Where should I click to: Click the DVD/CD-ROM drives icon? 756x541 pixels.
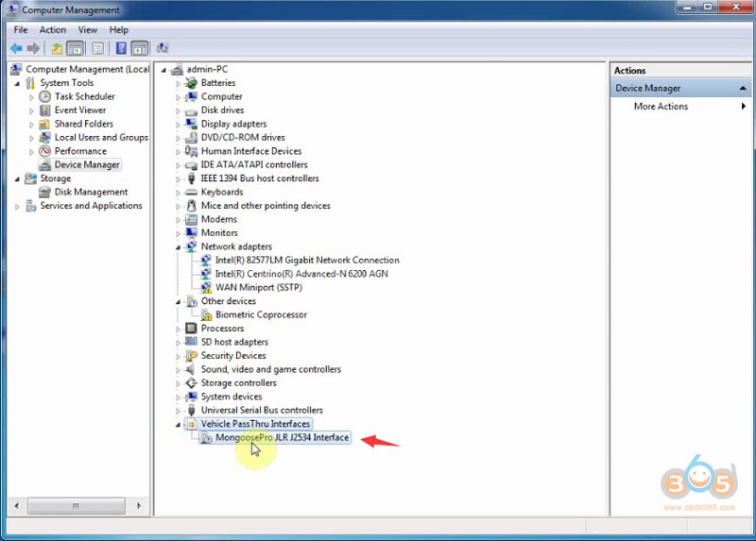[192, 137]
